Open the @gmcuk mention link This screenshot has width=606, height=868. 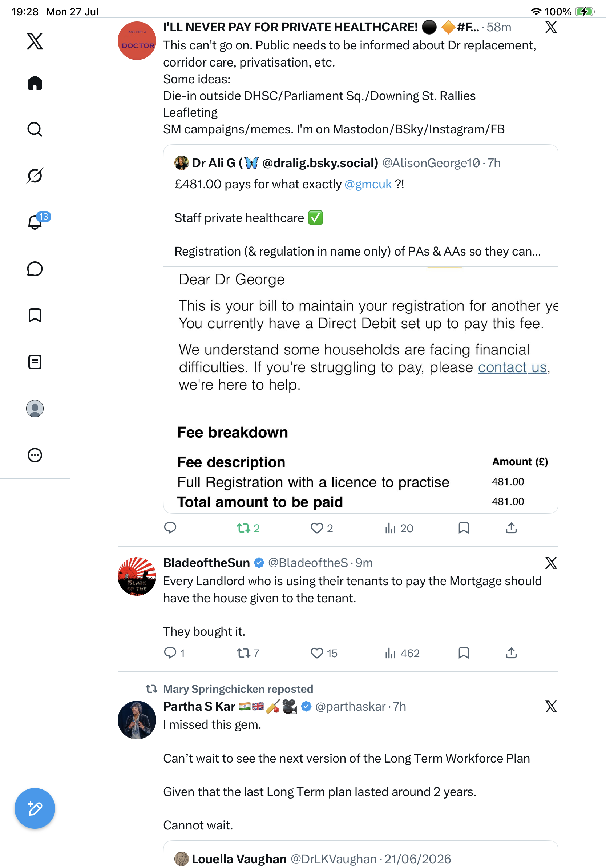(x=368, y=184)
